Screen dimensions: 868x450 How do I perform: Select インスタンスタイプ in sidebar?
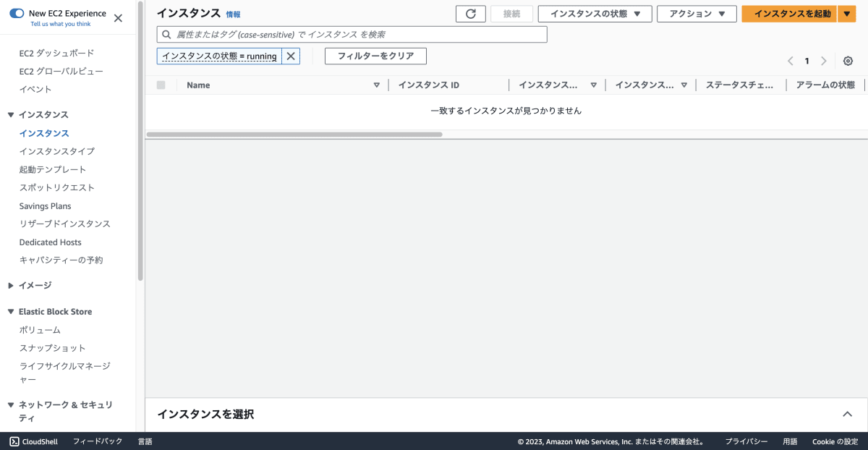click(56, 151)
